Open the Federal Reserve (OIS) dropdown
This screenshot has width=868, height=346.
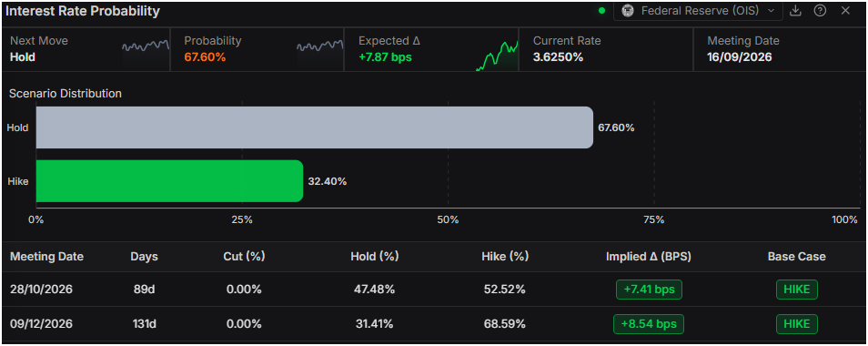[698, 11]
